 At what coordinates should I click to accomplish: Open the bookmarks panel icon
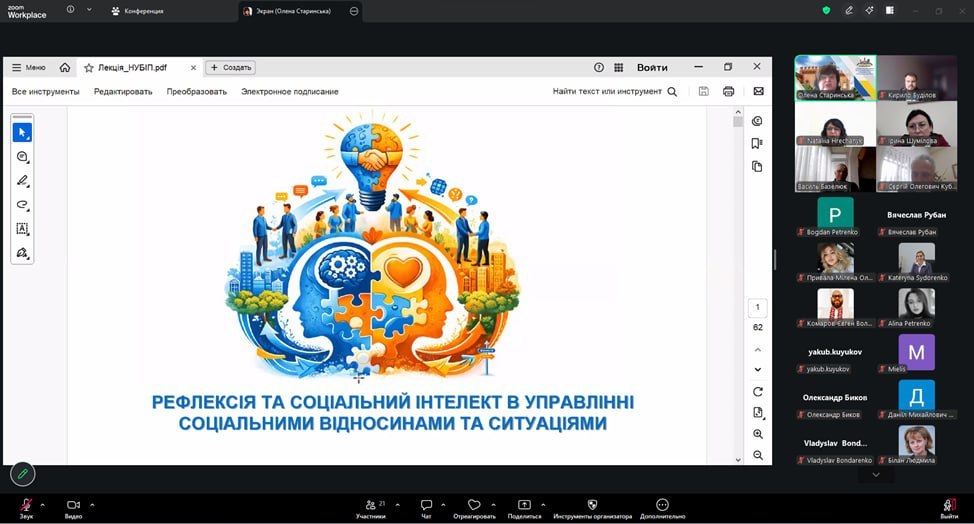tap(757, 143)
